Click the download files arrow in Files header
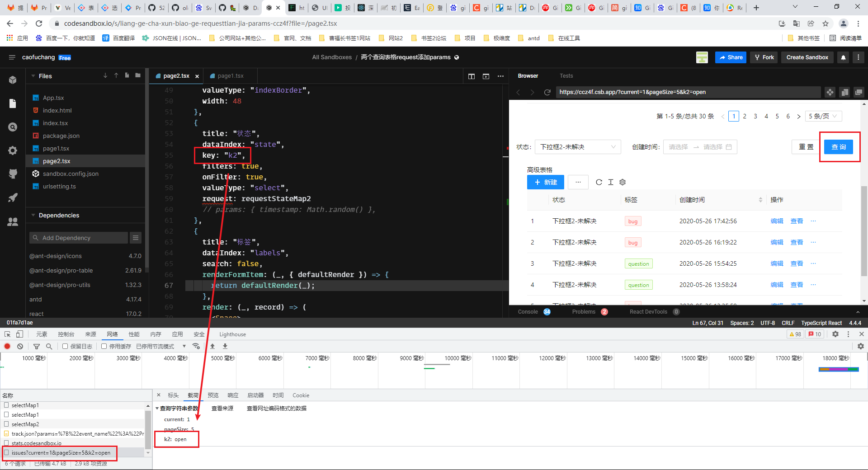The width and height of the screenshot is (868, 470). (105, 75)
